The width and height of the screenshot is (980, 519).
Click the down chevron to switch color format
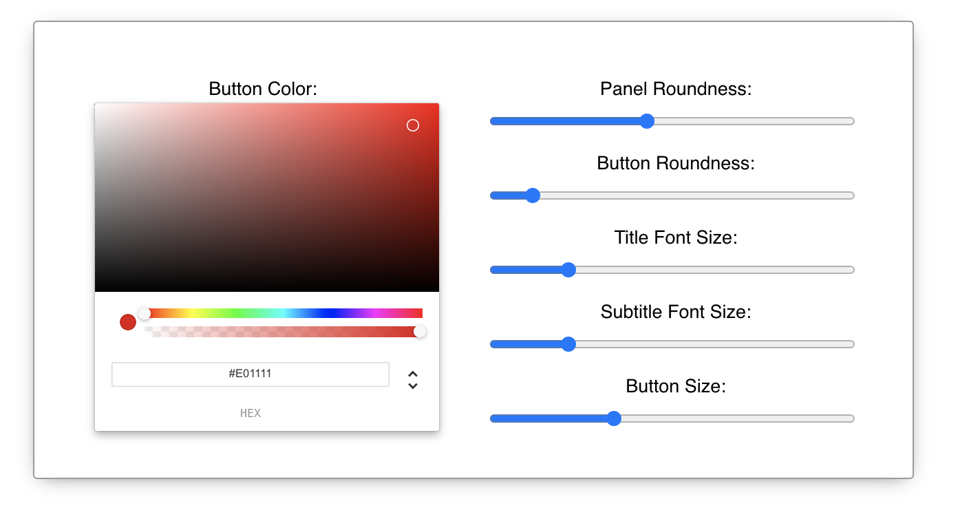pyautogui.click(x=413, y=386)
